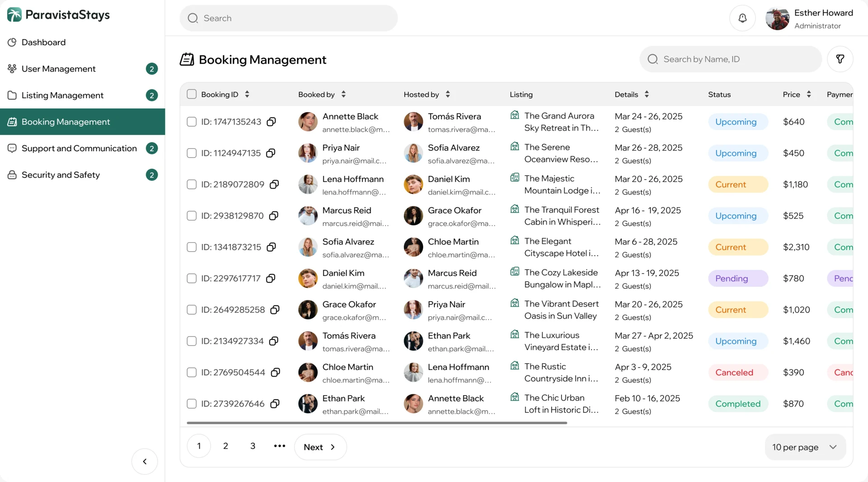Focus the top Search field
868x482 pixels.
click(x=288, y=18)
